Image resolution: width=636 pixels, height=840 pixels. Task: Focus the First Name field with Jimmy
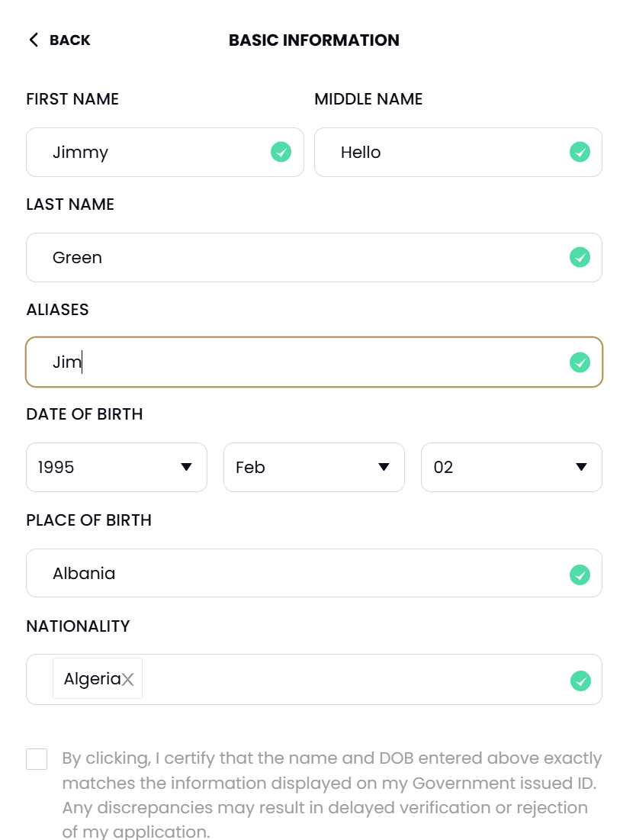165,152
